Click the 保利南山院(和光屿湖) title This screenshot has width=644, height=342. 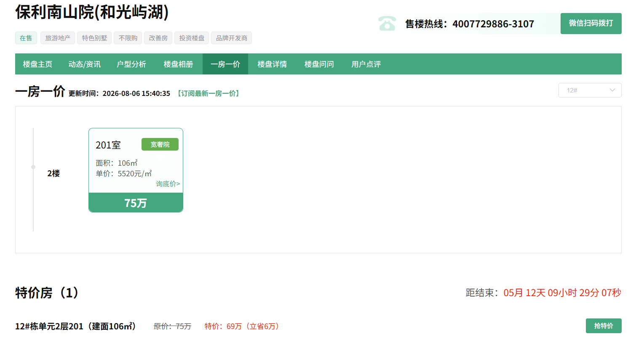(92, 12)
